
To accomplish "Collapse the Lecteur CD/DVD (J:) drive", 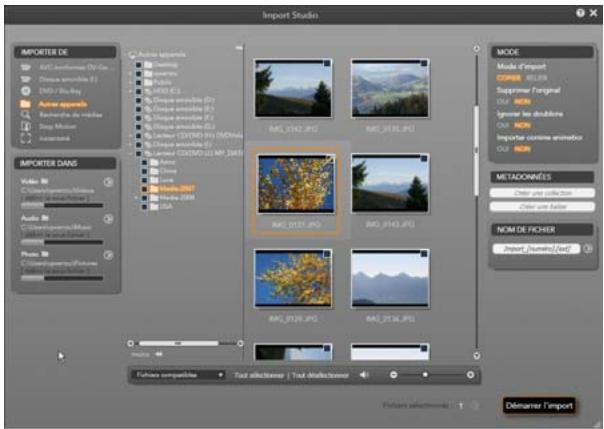I will [x=131, y=153].
